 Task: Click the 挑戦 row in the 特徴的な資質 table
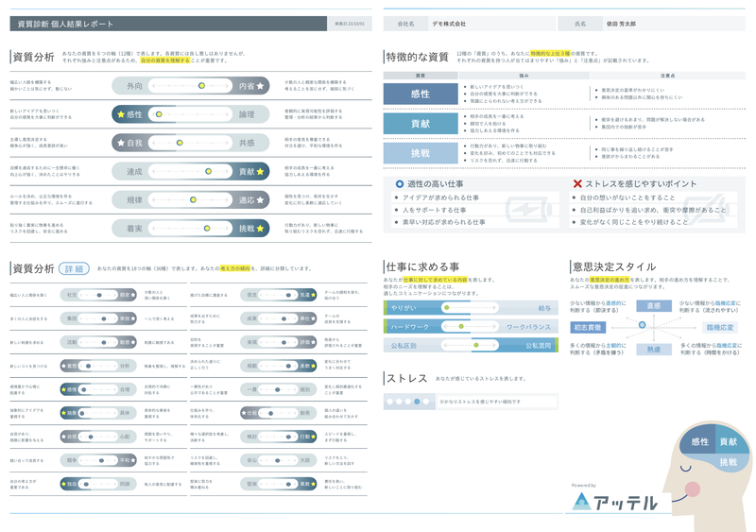point(420,153)
